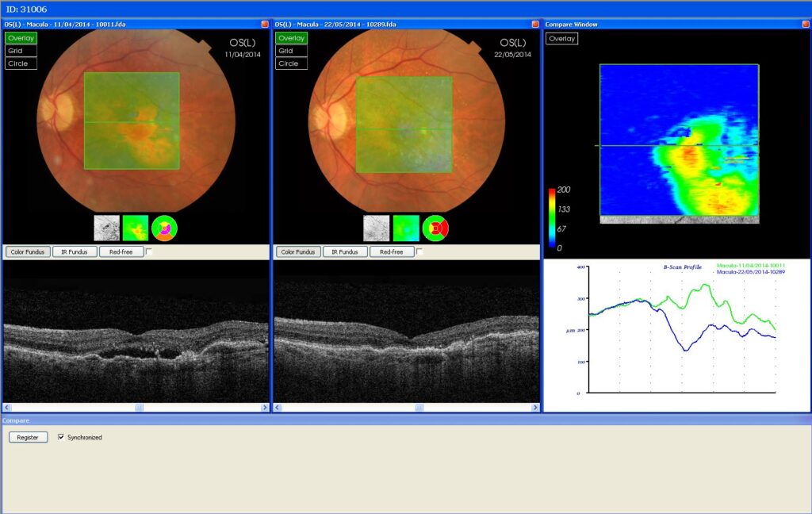The width and height of the screenshot is (812, 514).
Task: Click the thickness color scale legend
Action: pyautogui.click(x=552, y=217)
